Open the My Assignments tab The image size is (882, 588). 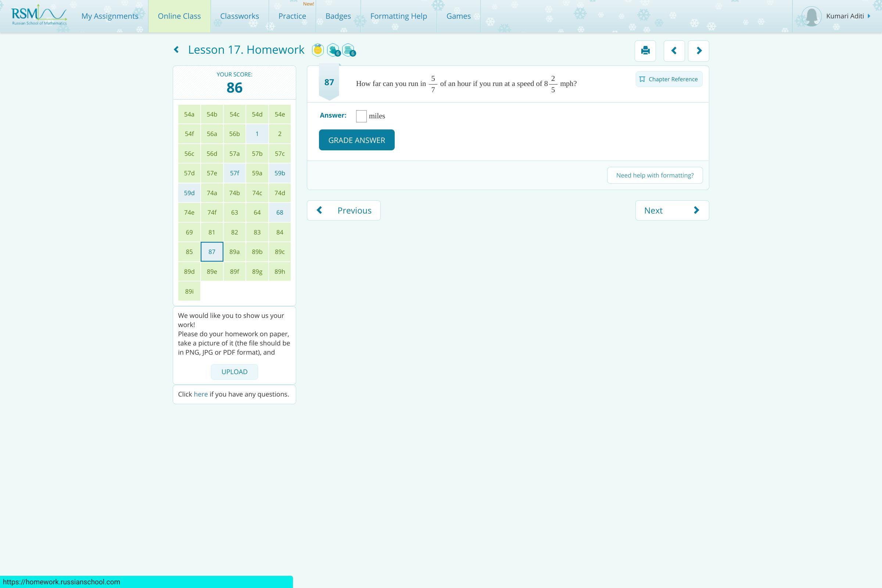tap(110, 16)
